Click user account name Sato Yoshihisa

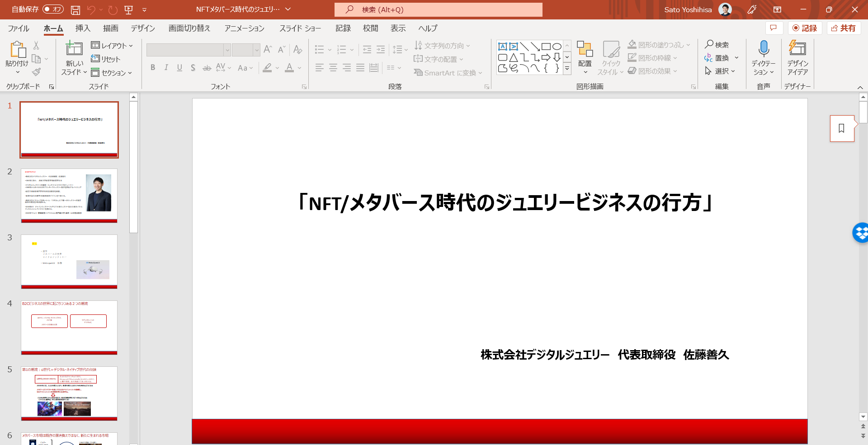688,9
